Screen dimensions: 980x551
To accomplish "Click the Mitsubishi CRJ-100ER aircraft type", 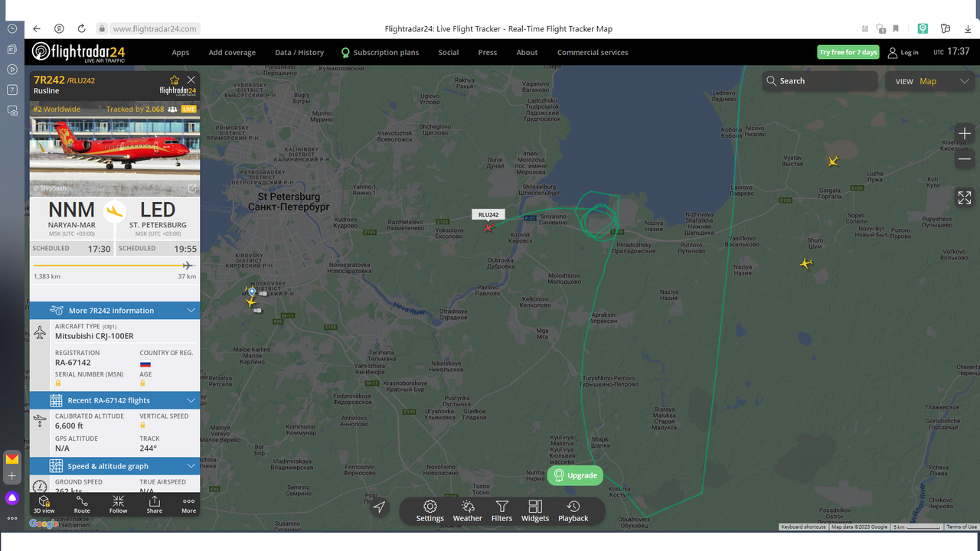I will (94, 336).
